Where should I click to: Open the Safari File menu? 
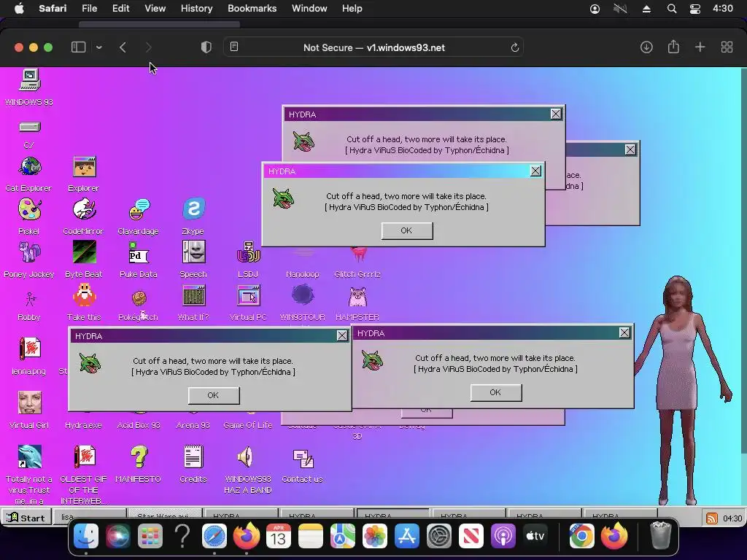tap(89, 9)
